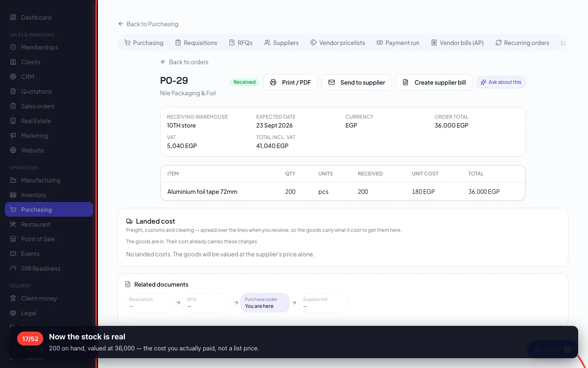Click the '36,000 EGP' order total value

point(451,125)
